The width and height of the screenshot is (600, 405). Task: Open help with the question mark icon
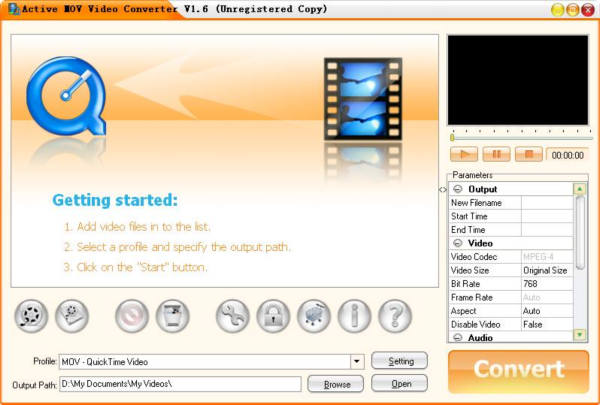[x=396, y=316]
